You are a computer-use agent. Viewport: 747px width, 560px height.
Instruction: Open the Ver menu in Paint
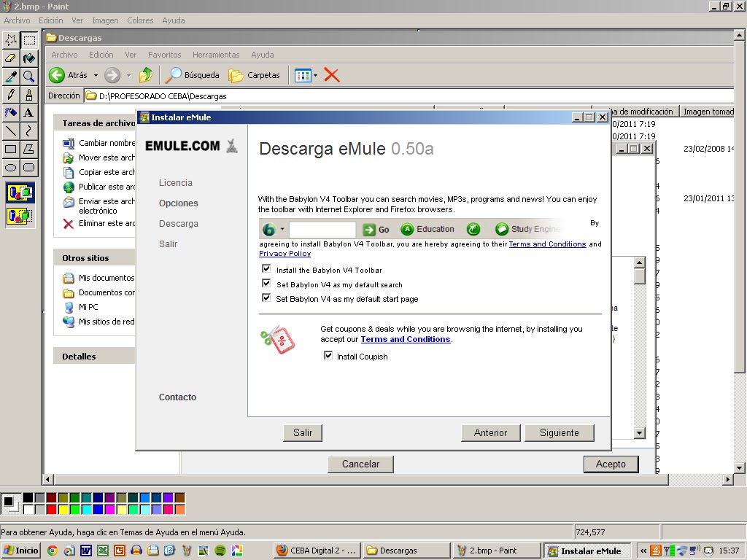click(x=77, y=20)
